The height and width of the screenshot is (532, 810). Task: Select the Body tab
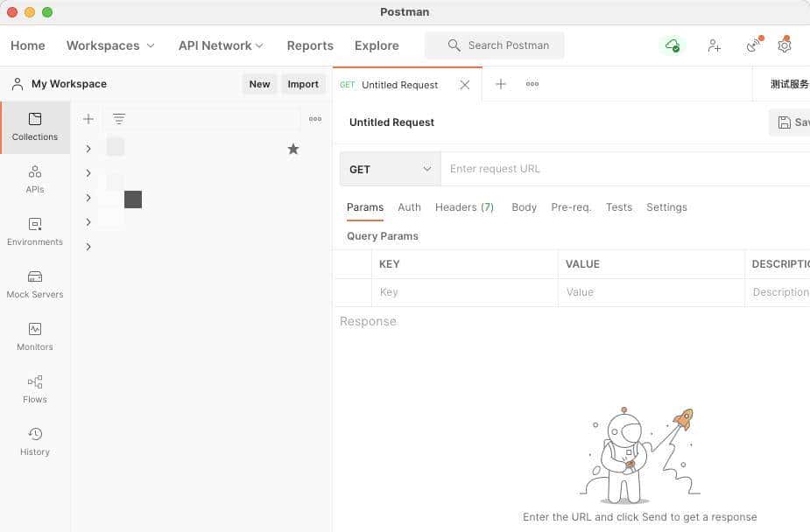524,207
